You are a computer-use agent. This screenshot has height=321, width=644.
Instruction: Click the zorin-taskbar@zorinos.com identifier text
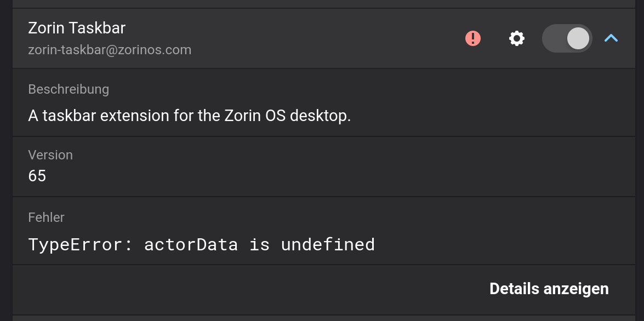pyautogui.click(x=110, y=50)
